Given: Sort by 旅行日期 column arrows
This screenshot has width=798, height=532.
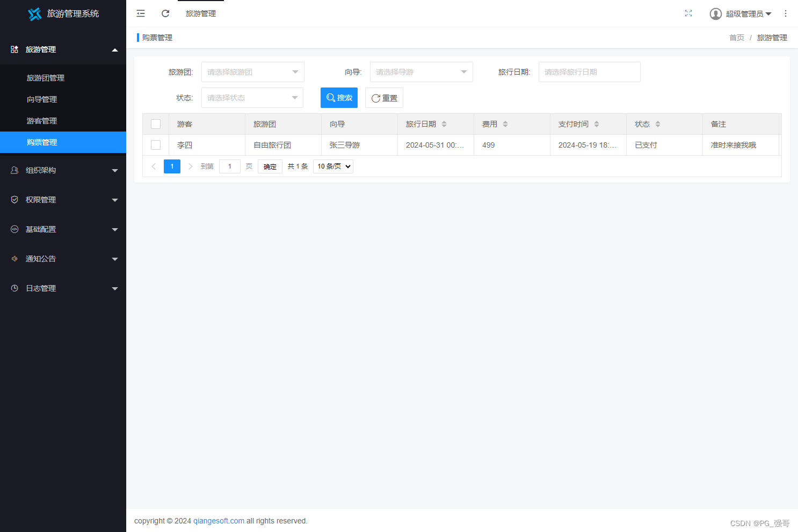Looking at the screenshot, I should (444, 124).
